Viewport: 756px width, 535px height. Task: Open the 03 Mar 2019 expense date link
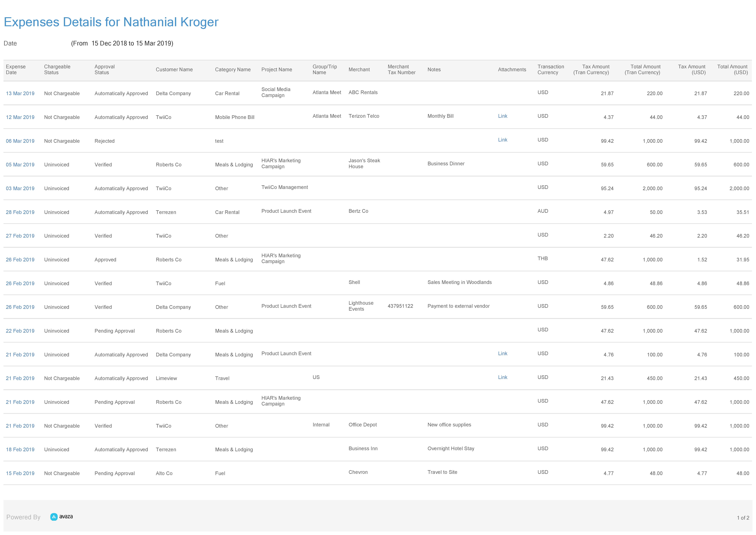coord(20,189)
